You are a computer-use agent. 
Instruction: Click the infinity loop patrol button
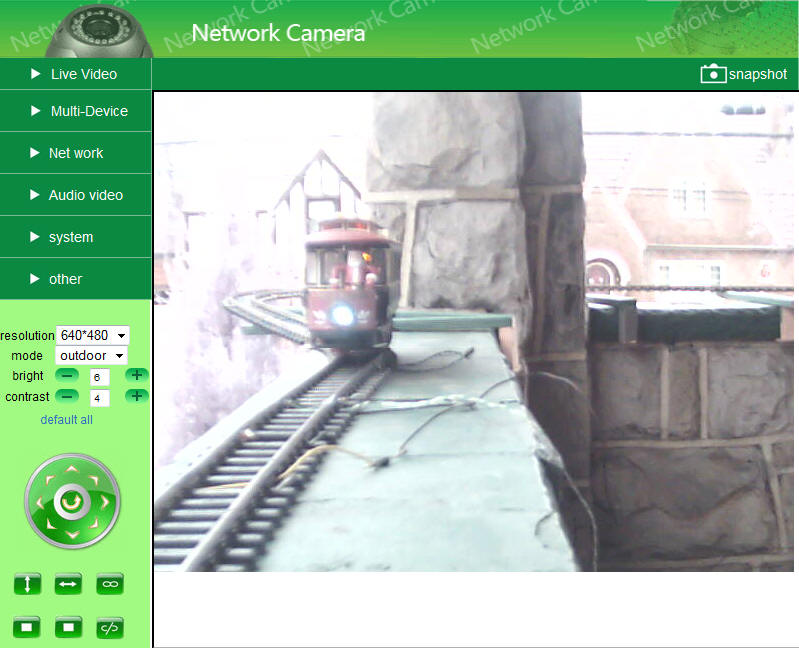[x=110, y=585]
